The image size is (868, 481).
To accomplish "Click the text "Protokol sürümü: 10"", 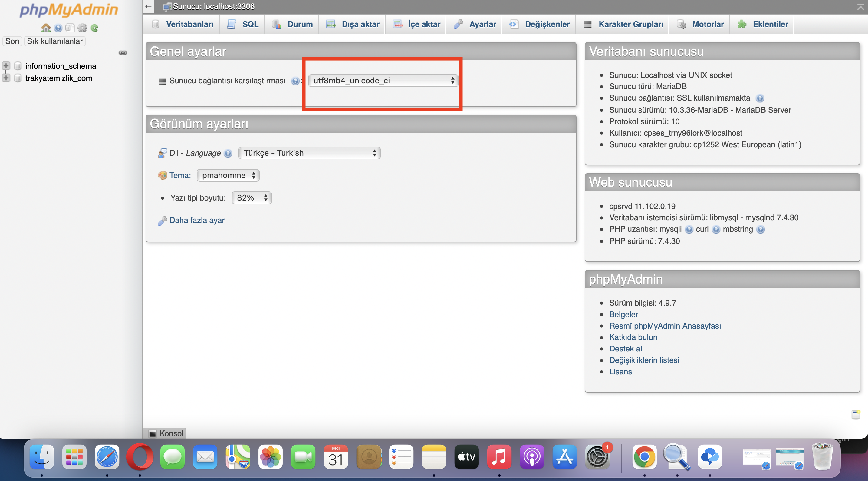I will click(644, 122).
